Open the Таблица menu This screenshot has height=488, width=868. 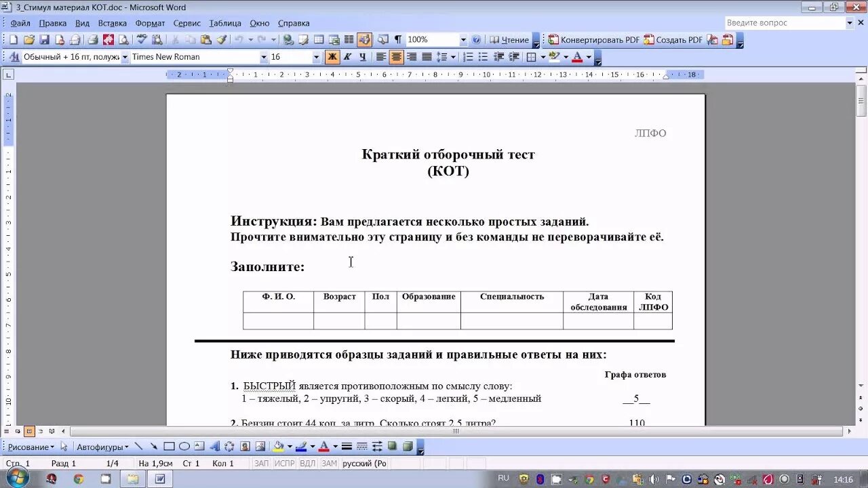coord(225,23)
